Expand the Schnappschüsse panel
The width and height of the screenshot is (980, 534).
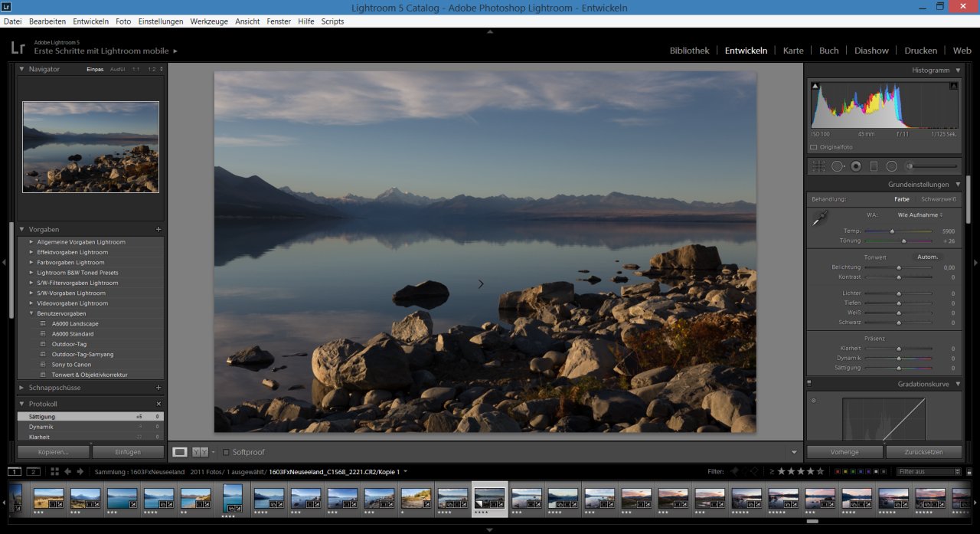pyautogui.click(x=22, y=388)
